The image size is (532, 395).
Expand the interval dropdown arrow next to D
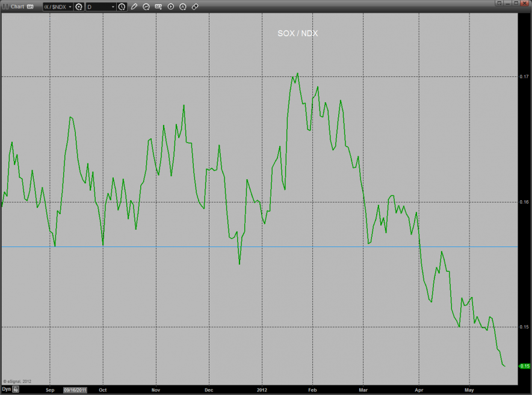pos(113,7)
